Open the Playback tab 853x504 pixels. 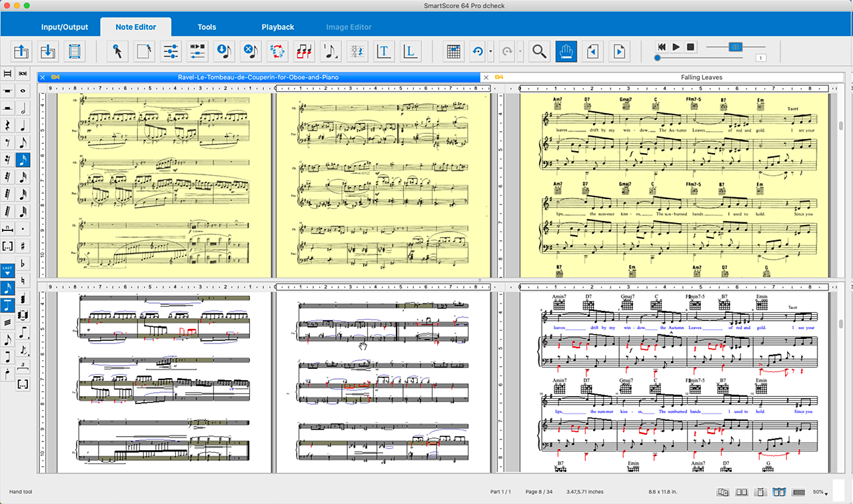(x=278, y=27)
